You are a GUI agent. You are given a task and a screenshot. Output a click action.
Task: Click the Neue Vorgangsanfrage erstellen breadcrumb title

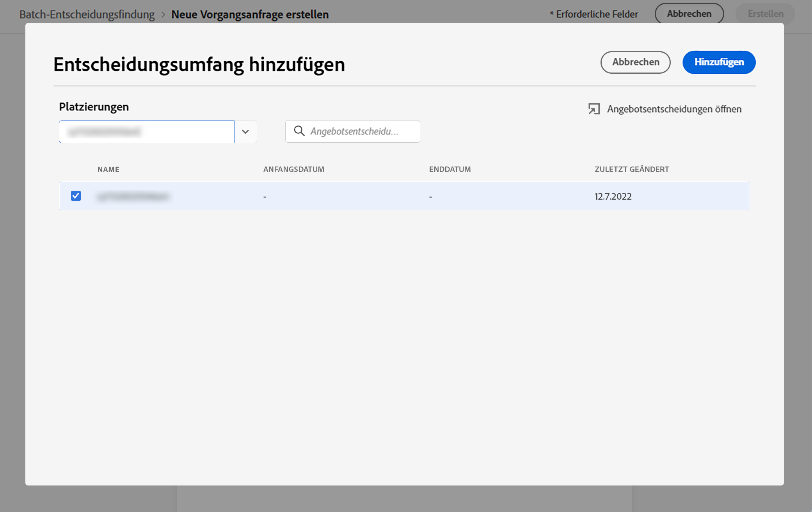coord(250,14)
